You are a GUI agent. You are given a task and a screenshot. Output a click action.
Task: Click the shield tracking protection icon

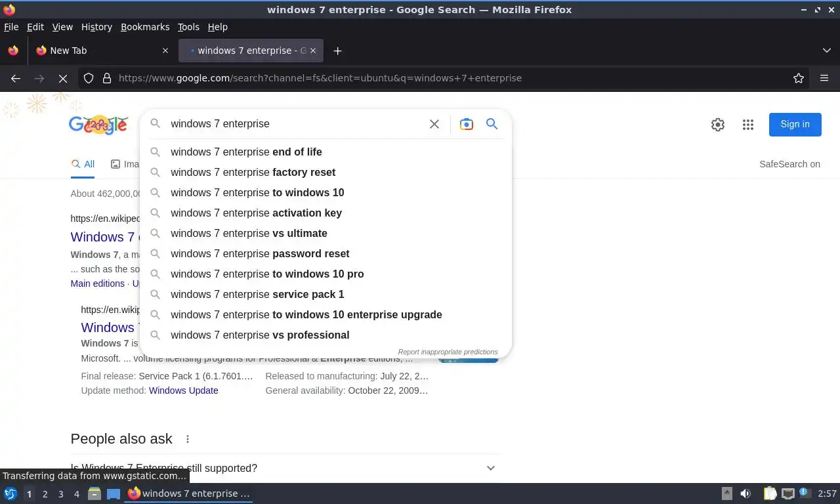[89, 78]
